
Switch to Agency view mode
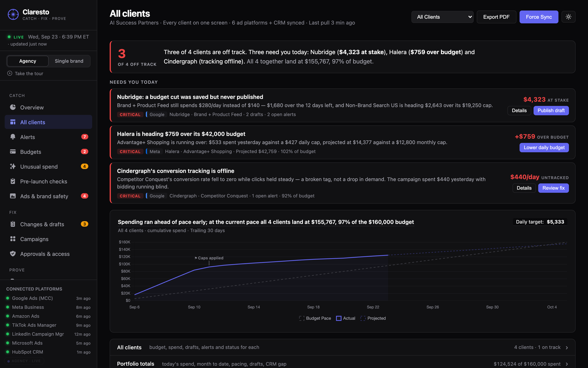[28, 61]
